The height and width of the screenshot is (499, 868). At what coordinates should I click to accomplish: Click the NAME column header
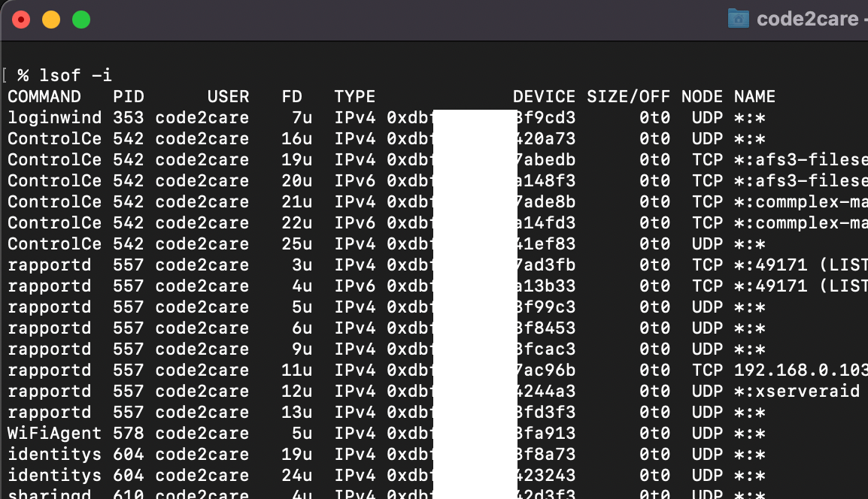coord(754,96)
